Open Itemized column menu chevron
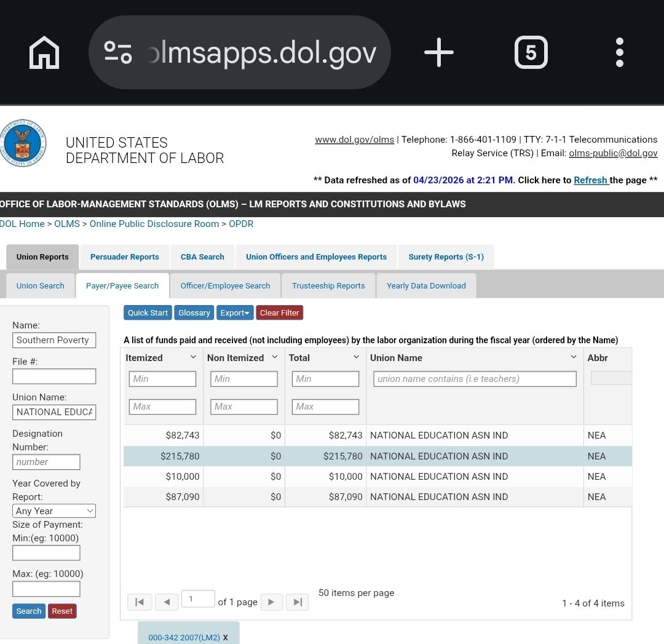The height and width of the screenshot is (644, 664). 193,357
